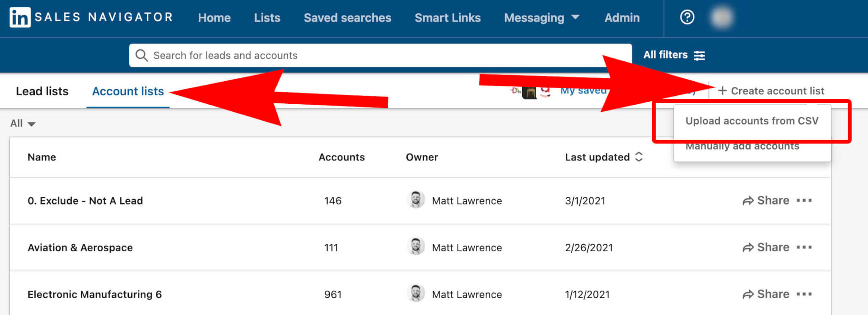Choose Upload accounts from CSV

click(x=752, y=121)
